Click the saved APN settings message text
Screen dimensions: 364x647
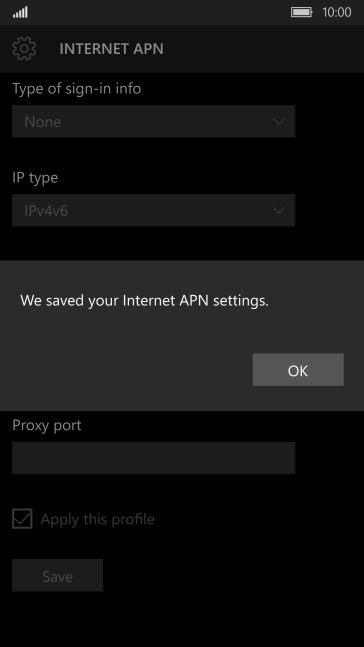pyautogui.click(x=144, y=300)
